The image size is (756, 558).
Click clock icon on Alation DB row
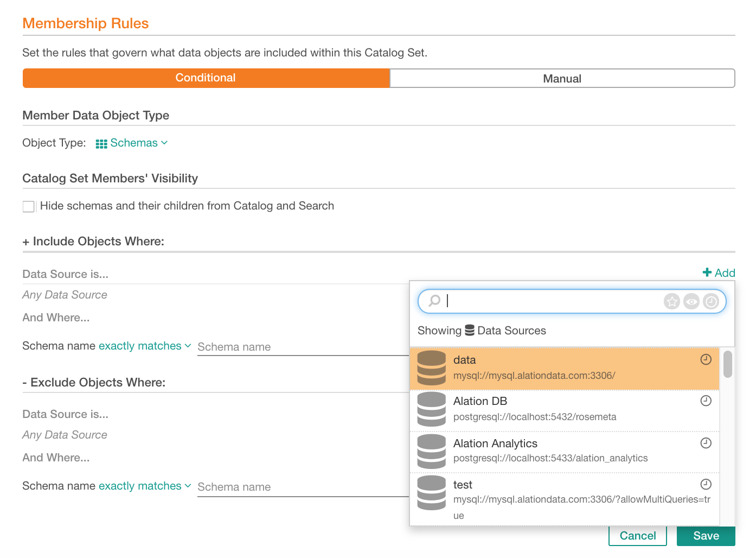tap(706, 401)
